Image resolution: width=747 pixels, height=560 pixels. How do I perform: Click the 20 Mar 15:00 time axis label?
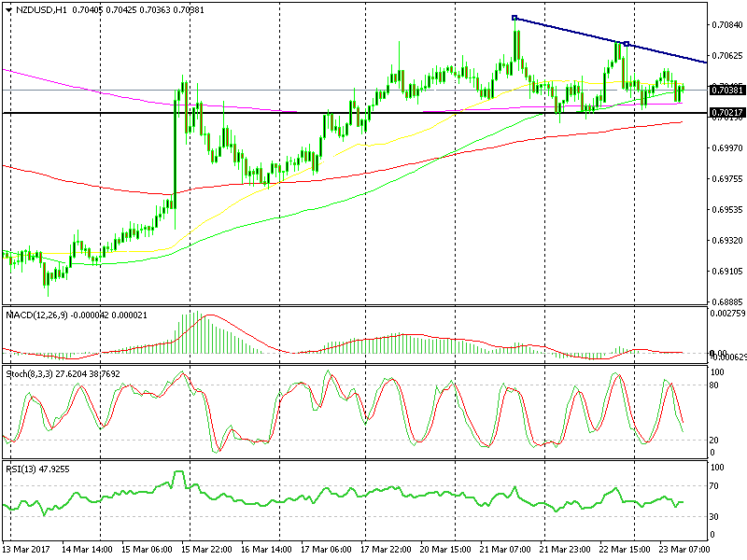tap(445, 549)
